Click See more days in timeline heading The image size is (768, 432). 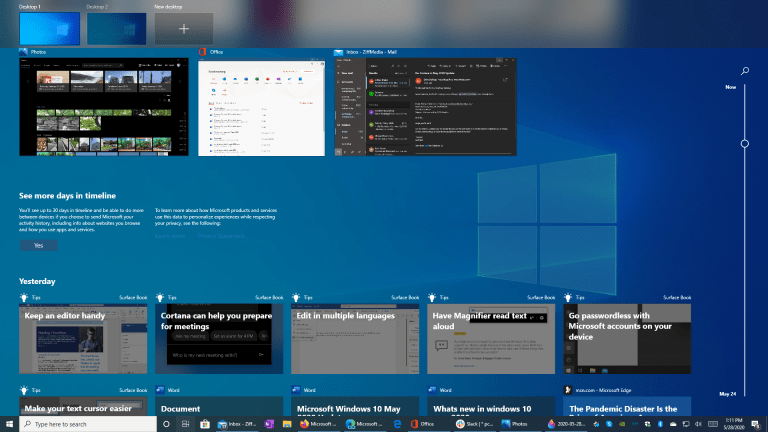click(68, 195)
